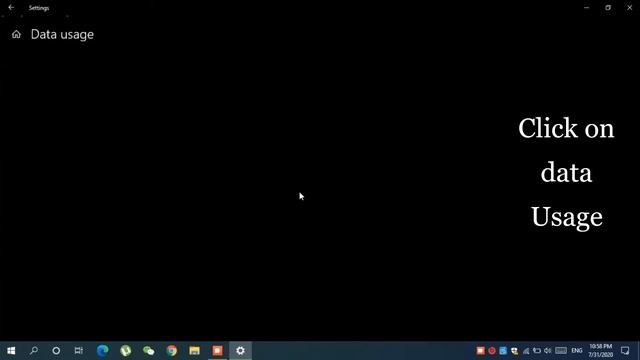Open the touch keyboard tray icon

561,351
